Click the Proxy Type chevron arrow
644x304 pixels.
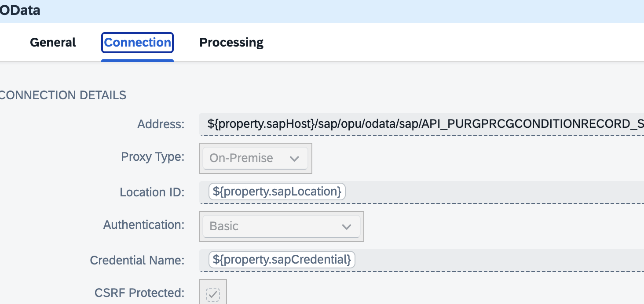coord(295,158)
